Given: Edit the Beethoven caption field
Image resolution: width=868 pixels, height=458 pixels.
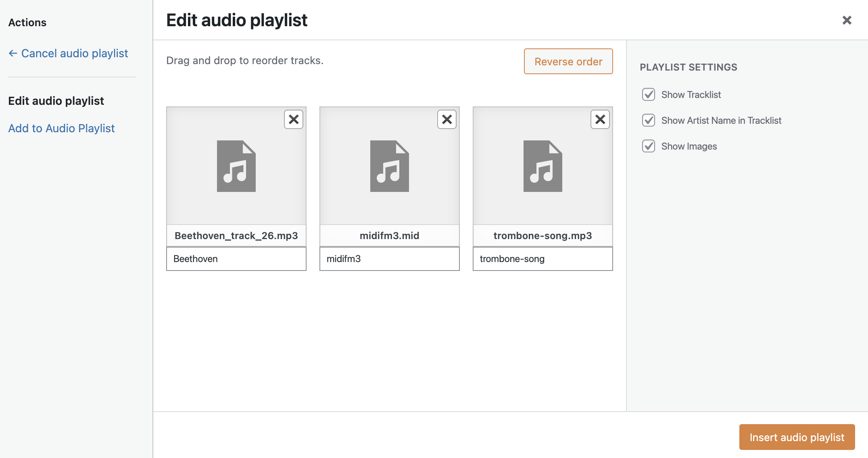Looking at the screenshot, I should pyautogui.click(x=236, y=259).
